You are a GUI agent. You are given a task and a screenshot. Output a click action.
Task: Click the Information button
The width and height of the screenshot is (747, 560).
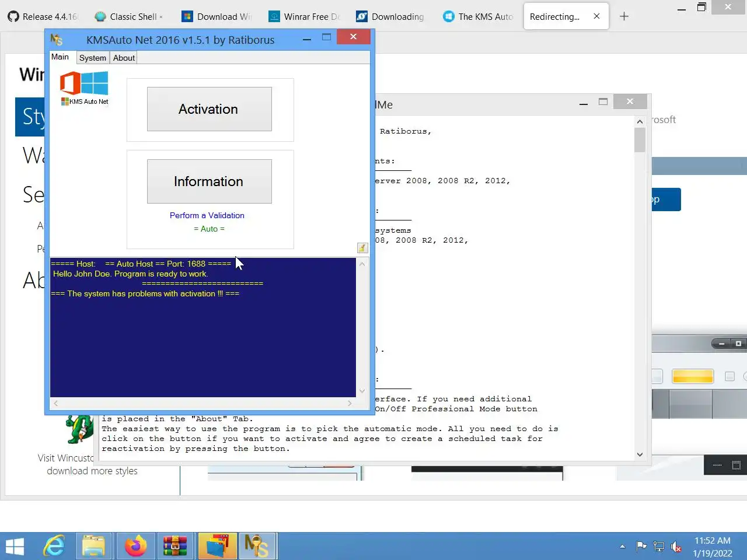209,181
